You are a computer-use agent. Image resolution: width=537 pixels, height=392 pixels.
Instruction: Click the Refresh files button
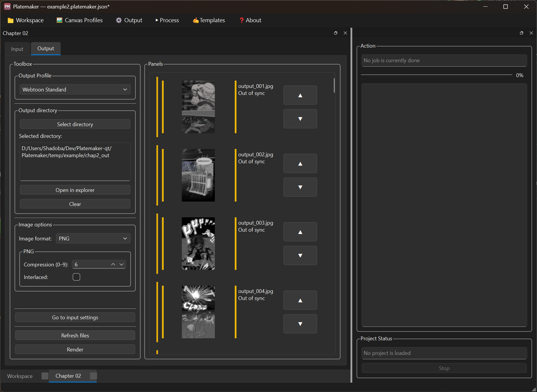pyautogui.click(x=75, y=335)
